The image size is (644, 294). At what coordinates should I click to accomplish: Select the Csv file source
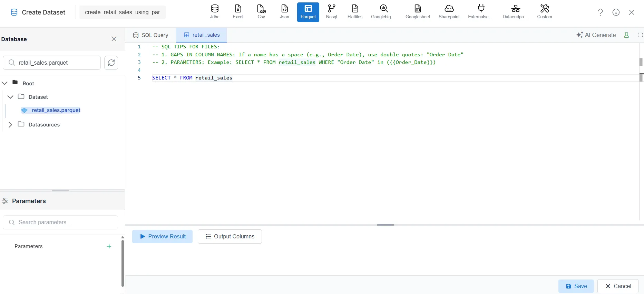(x=261, y=12)
